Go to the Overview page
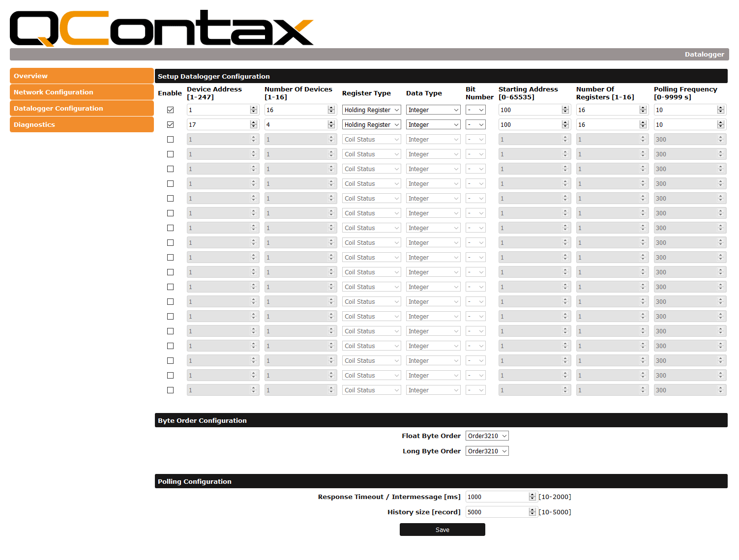This screenshot has width=739, height=560. pos(82,76)
